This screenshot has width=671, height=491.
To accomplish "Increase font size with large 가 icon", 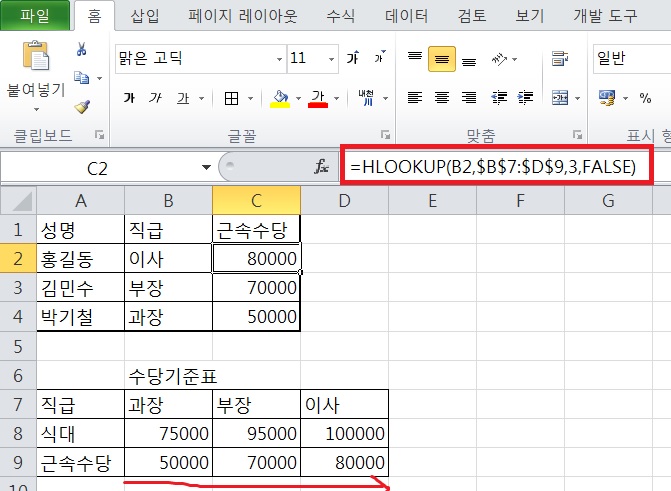I will pos(353,57).
